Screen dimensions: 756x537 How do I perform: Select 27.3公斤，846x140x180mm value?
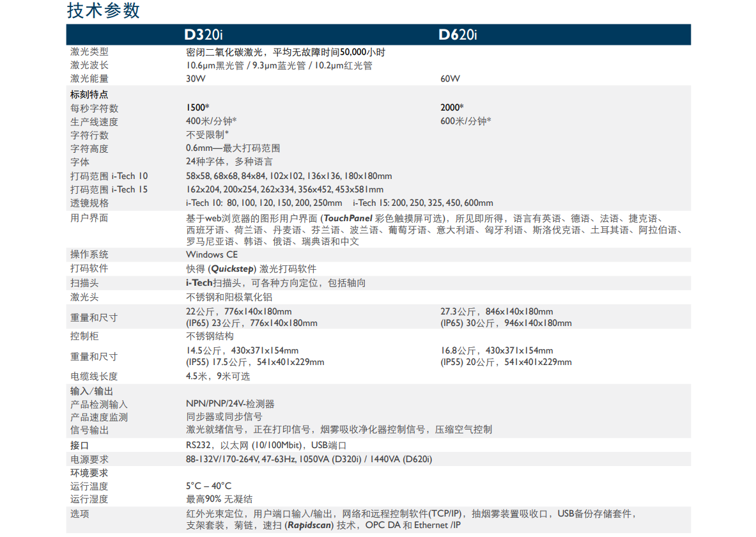click(497, 312)
